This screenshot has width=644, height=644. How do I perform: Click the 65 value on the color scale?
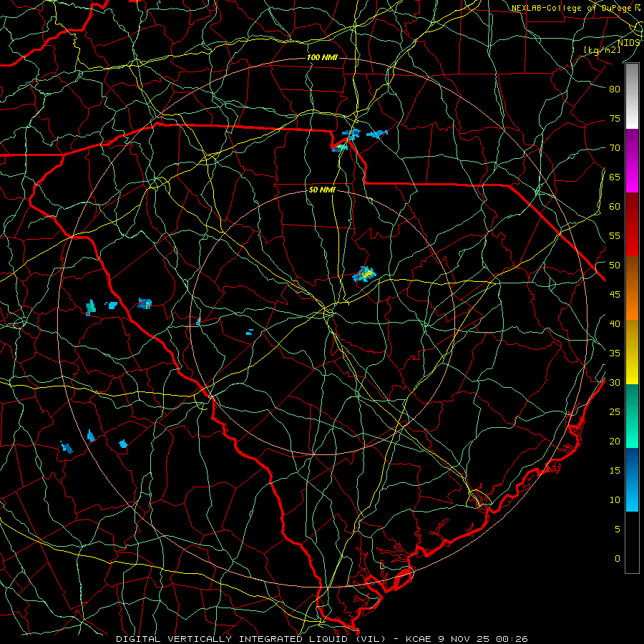(x=615, y=177)
